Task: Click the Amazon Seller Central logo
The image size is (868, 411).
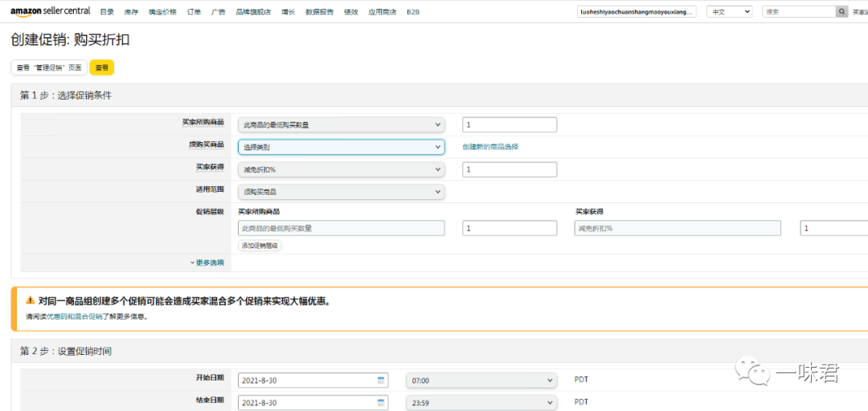Action: (51, 11)
